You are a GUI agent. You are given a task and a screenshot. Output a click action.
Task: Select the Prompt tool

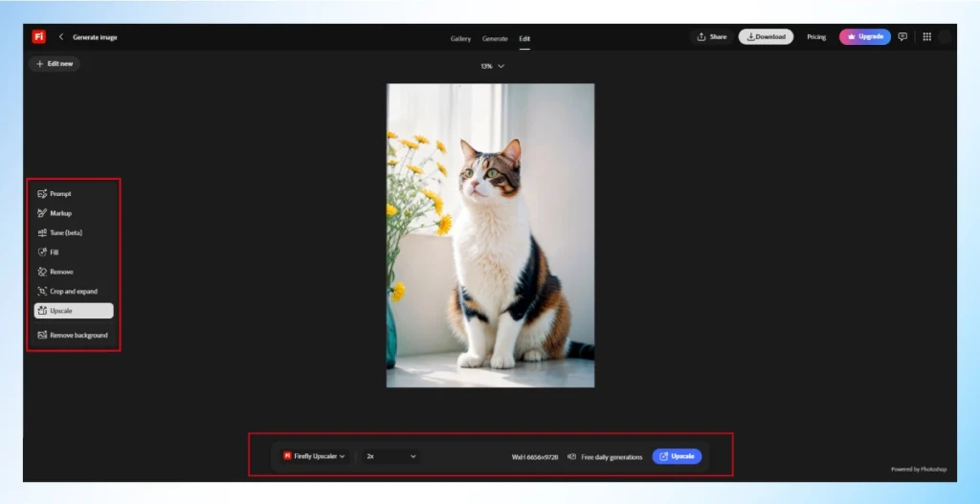click(74, 193)
